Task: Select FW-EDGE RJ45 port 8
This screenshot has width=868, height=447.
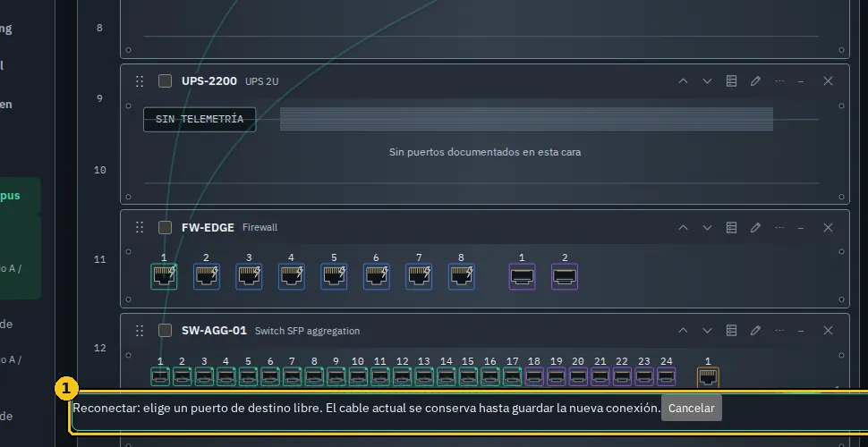Action: (462, 276)
